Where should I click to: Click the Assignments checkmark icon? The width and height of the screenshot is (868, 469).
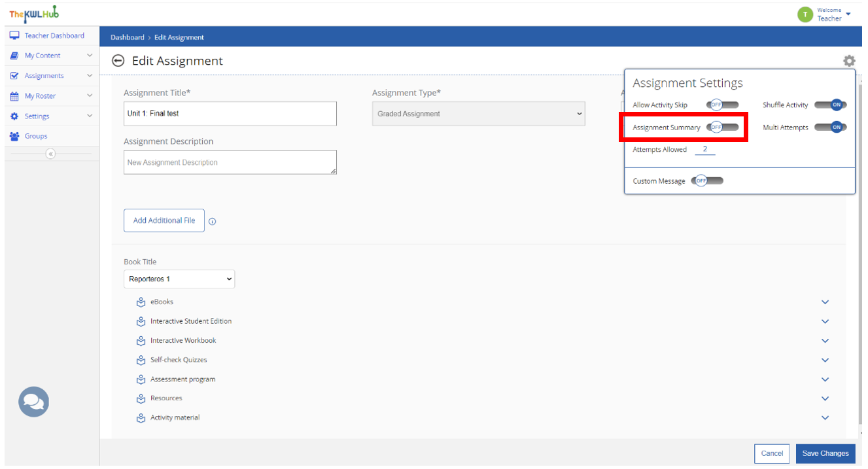point(14,76)
